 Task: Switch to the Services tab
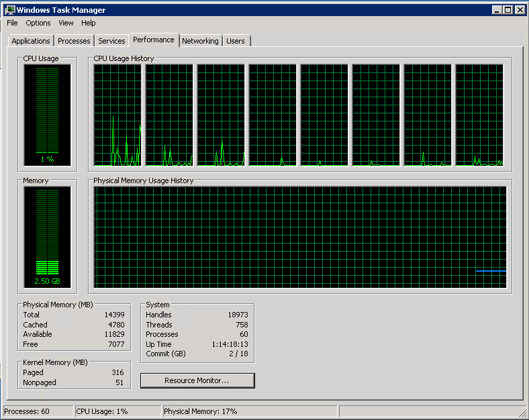[111, 41]
